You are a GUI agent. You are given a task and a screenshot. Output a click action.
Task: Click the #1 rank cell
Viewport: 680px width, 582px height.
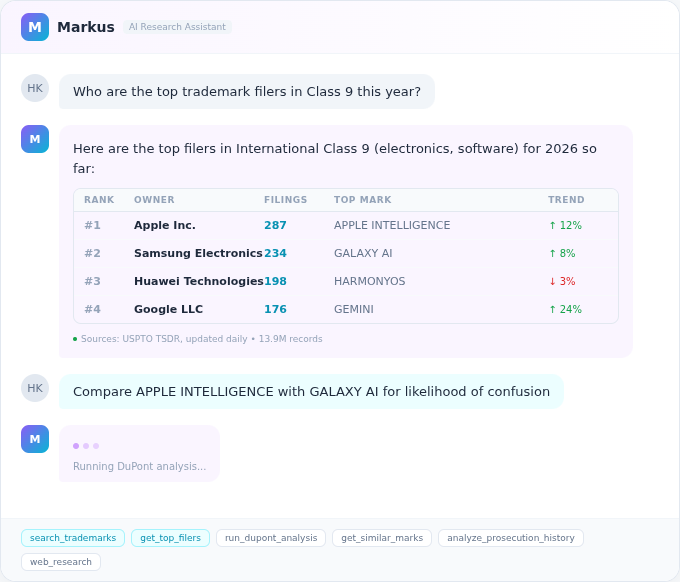(92, 225)
